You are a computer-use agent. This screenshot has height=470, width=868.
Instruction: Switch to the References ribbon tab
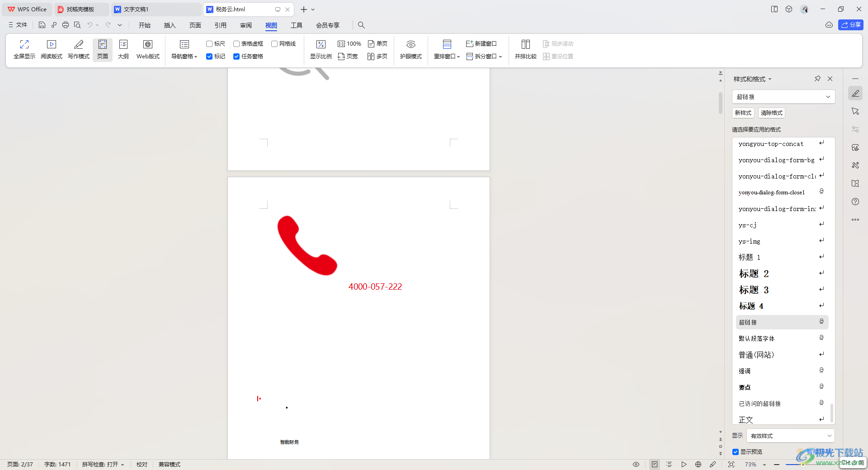(x=221, y=25)
